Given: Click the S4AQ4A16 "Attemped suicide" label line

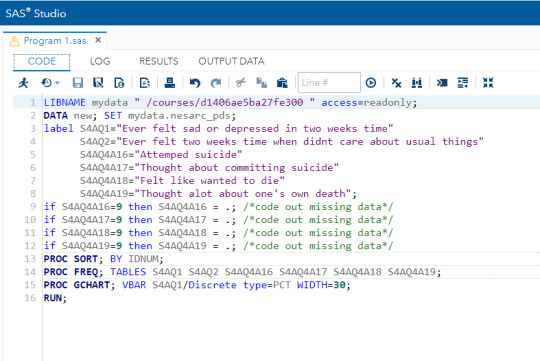Looking at the screenshot, I should point(161,155).
